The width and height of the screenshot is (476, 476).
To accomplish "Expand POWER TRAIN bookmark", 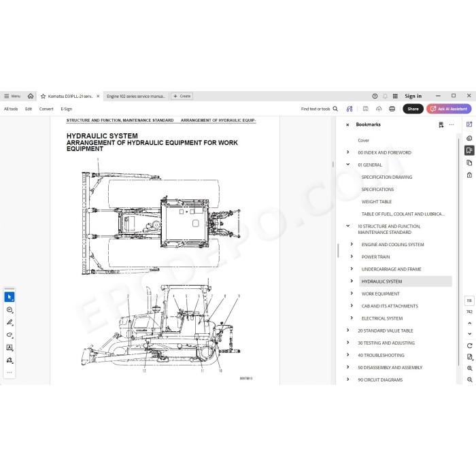I will (x=352, y=256).
